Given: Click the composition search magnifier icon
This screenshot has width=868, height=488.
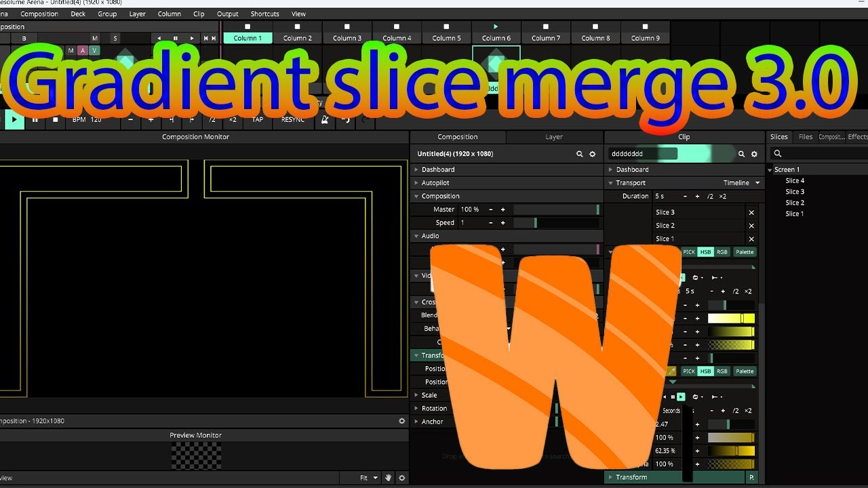Looking at the screenshot, I should click(580, 155).
